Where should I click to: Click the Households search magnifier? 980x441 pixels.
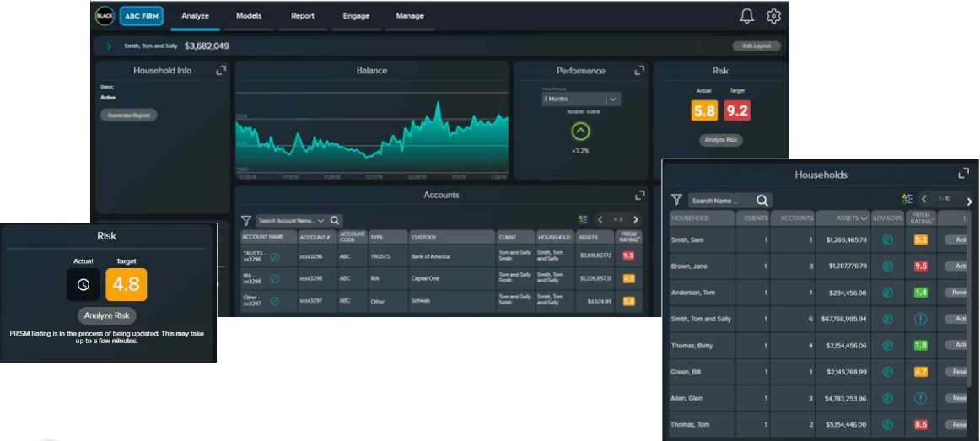click(762, 201)
